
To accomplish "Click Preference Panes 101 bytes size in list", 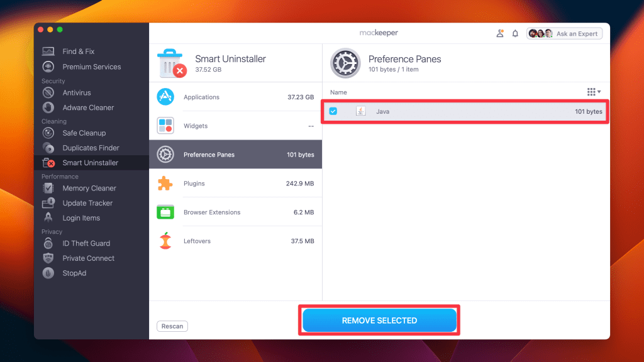I will [x=300, y=155].
